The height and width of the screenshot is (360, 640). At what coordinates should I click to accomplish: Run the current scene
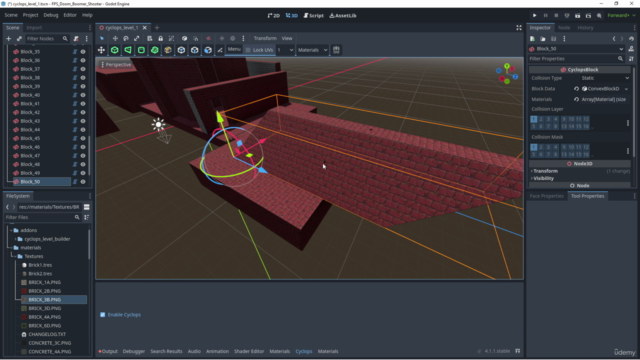click(578, 16)
